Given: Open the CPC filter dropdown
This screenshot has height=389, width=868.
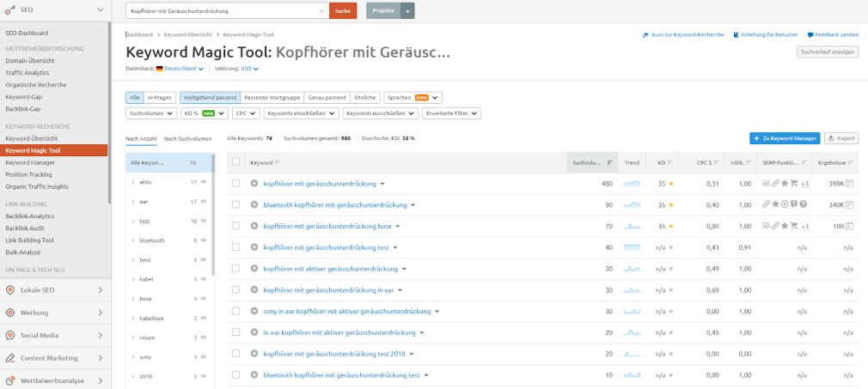Looking at the screenshot, I should pos(246,113).
